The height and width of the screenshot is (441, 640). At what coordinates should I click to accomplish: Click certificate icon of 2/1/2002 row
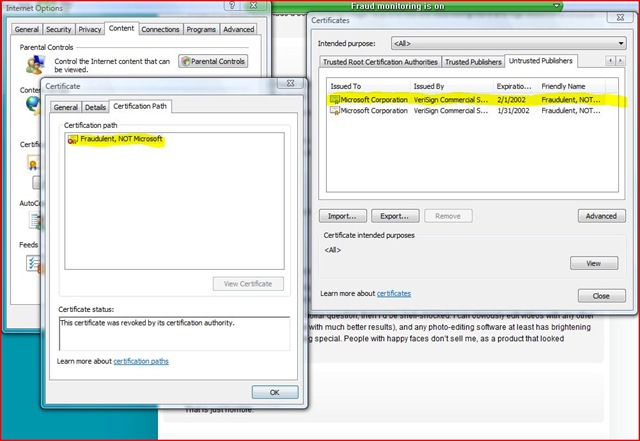pyautogui.click(x=335, y=100)
